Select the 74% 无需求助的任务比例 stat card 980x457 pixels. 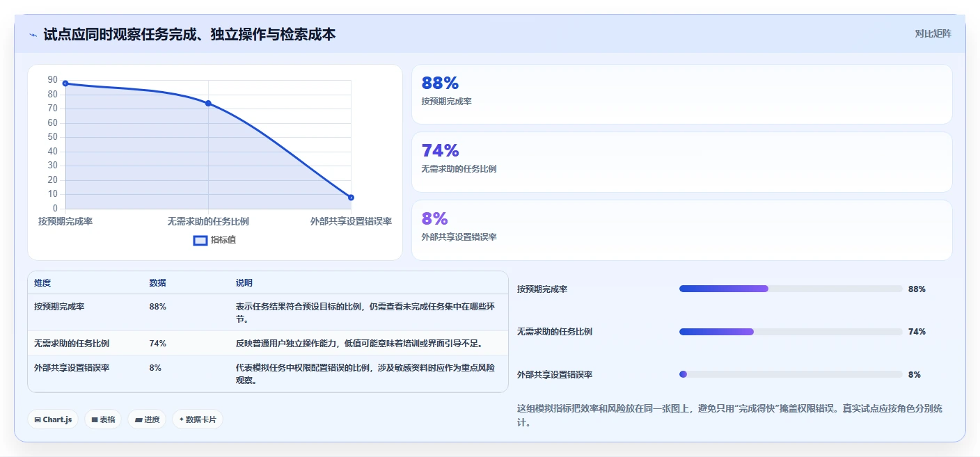tap(681, 162)
